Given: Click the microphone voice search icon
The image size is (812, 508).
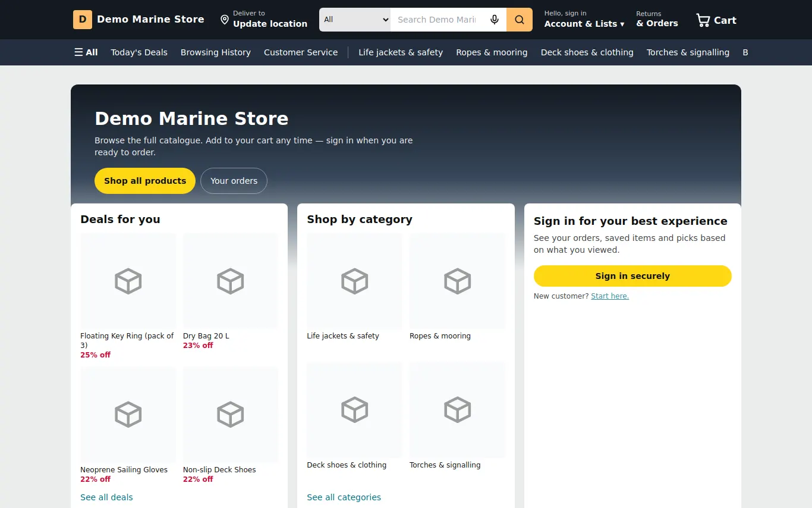Looking at the screenshot, I should tap(495, 20).
